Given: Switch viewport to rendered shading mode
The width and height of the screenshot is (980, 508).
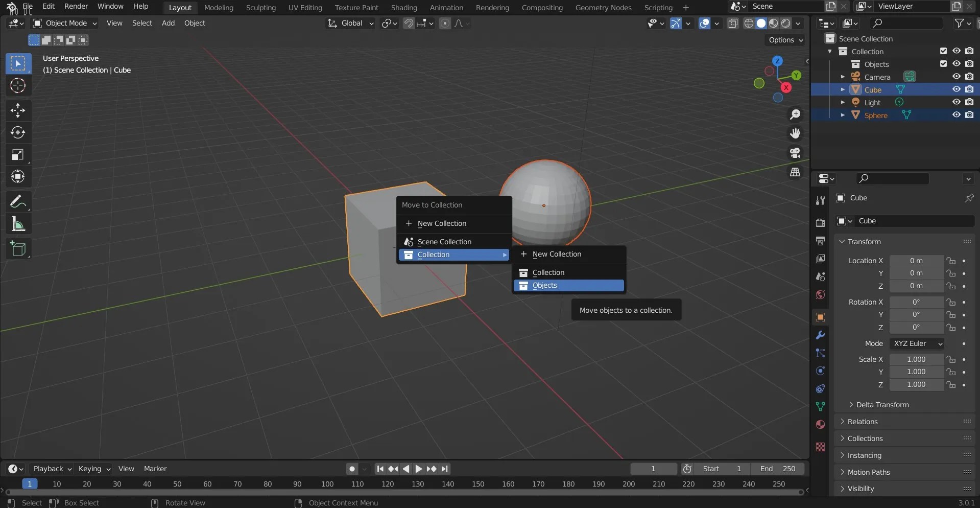Looking at the screenshot, I should (x=786, y=24).
